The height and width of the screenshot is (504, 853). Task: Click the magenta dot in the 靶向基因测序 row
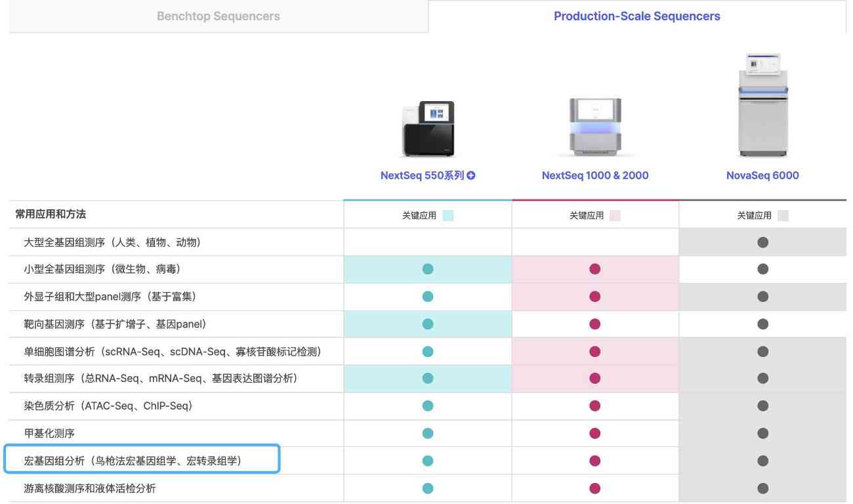tap(595, 324)
